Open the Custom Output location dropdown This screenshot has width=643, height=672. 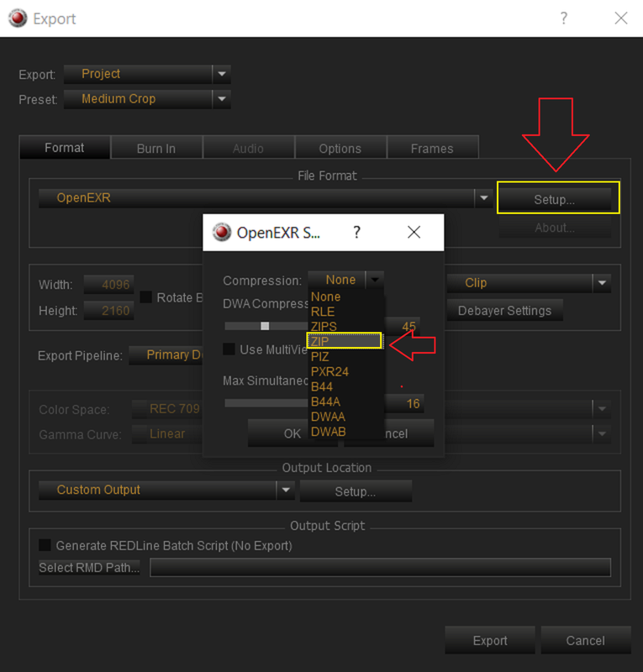286,490
